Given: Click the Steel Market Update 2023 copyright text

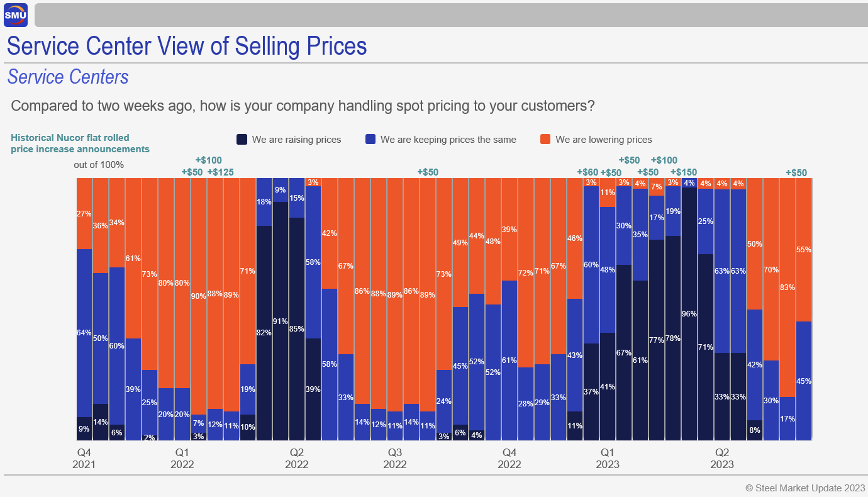Looking at the screenshot, I should pos(805,488).
